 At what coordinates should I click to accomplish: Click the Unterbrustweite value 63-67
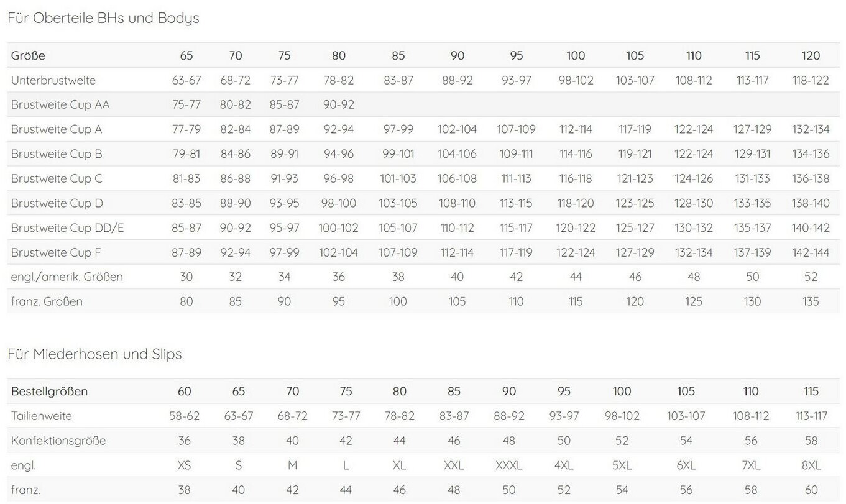[x=186, y=80]
